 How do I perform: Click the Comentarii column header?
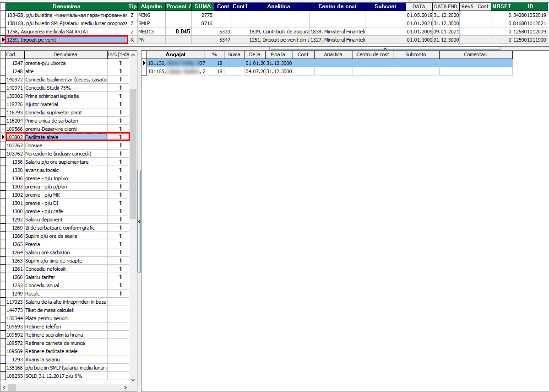tap(475, 54)
